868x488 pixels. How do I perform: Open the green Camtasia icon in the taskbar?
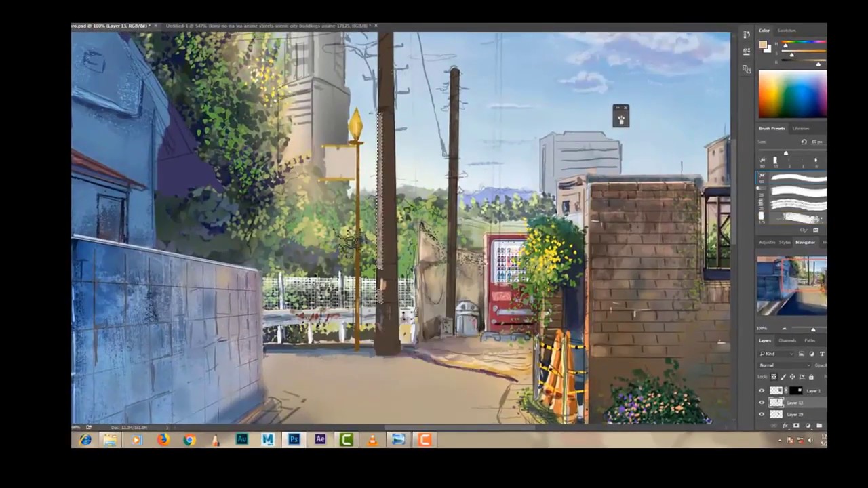click(346, 440)
